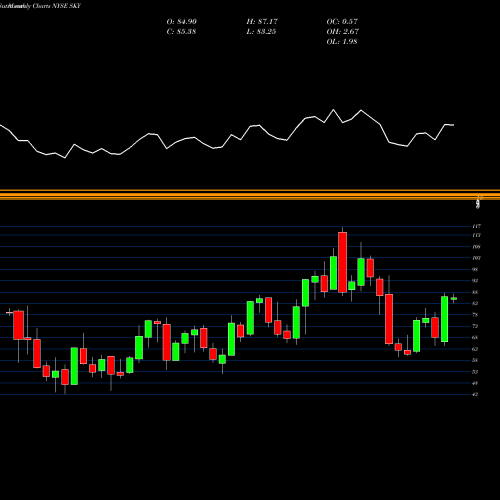
Task: Click the 'OH: 2.67' value
Action: pyautogui.click(x=343, y=32)
